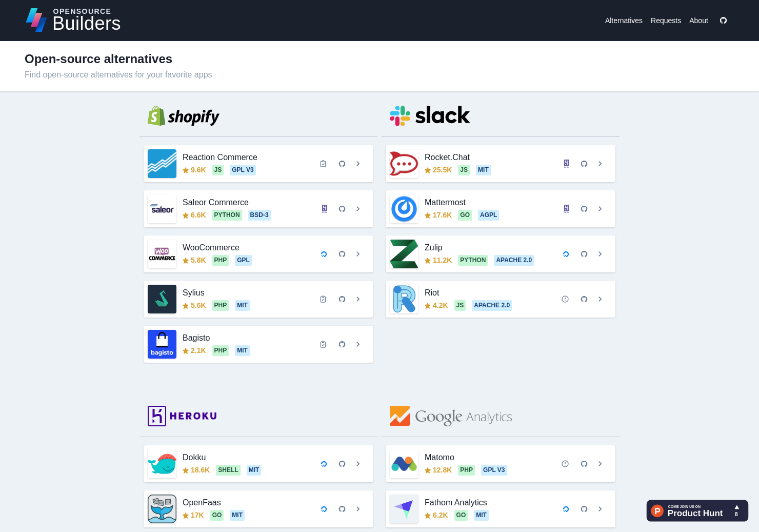Click the 'SHELL' language tag
Image resolution: width=759 pixels, height=532 pixels.
(228, 470)
